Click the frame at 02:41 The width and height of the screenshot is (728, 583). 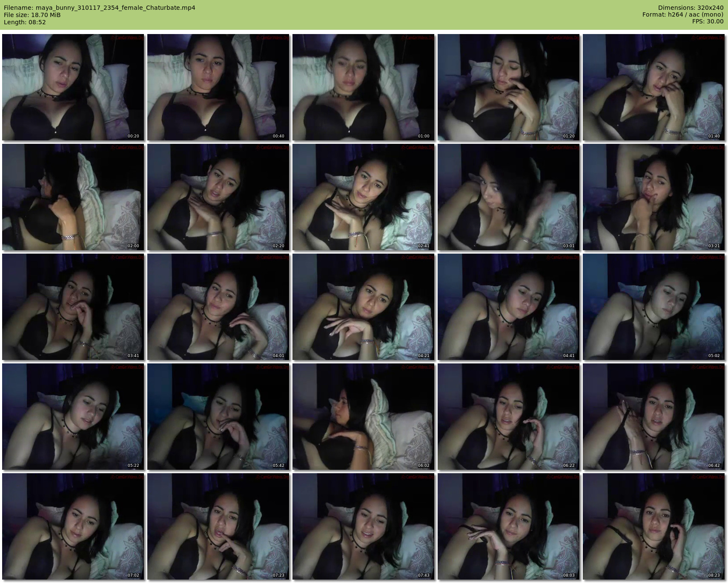pos(364,197)
